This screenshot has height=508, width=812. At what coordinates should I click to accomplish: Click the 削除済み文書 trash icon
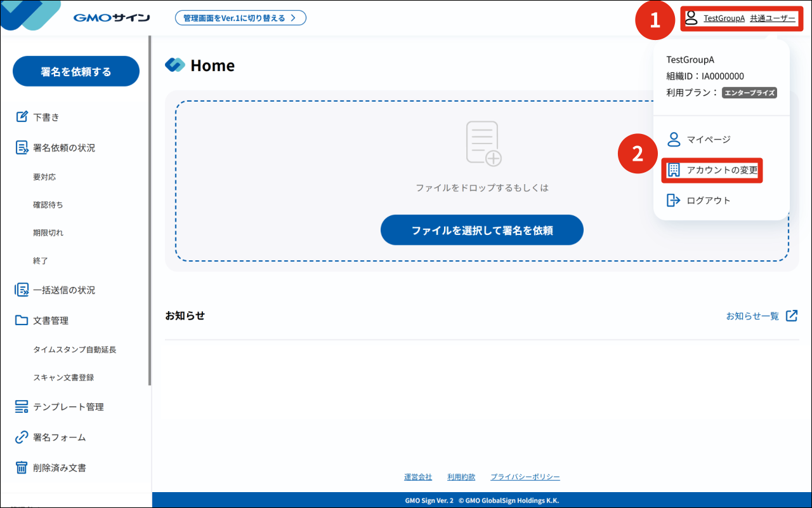(22, 467)
